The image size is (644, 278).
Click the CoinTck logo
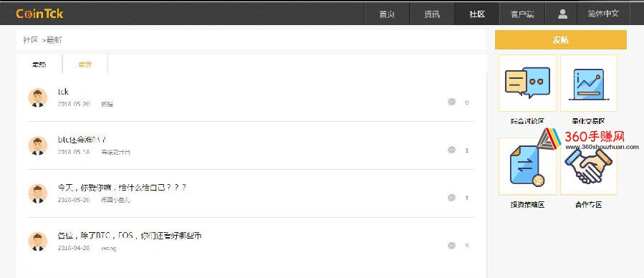click(40, 14)
